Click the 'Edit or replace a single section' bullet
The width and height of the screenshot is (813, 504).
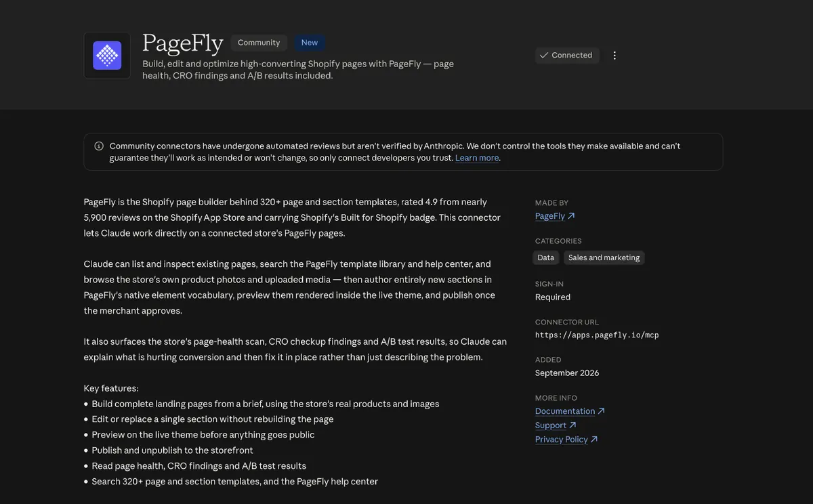tap(213, 419)
